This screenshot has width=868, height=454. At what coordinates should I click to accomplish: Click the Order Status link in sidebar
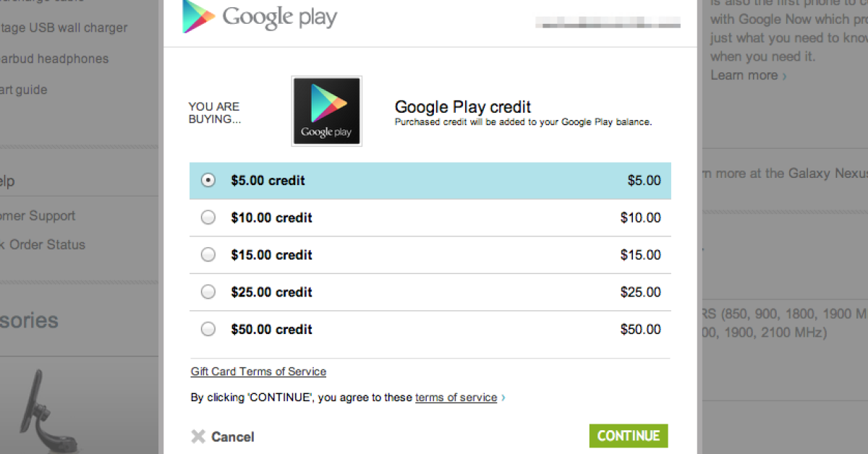tap(46, 244)
